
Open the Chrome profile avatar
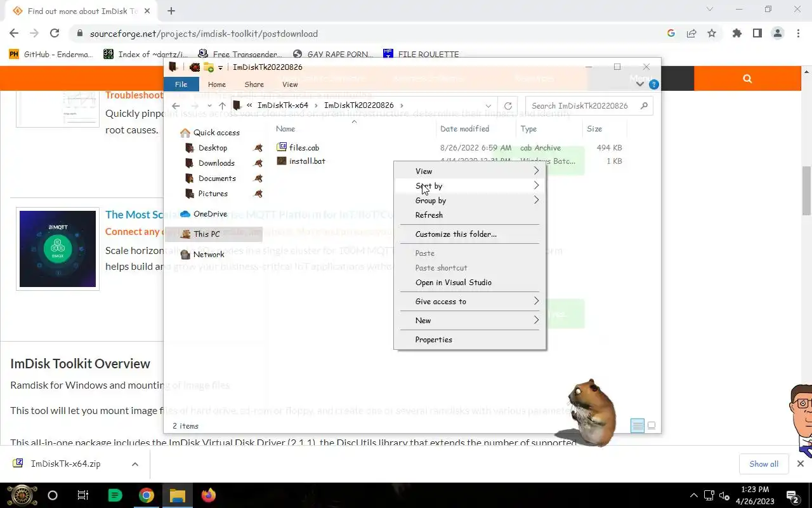point(778,34)
